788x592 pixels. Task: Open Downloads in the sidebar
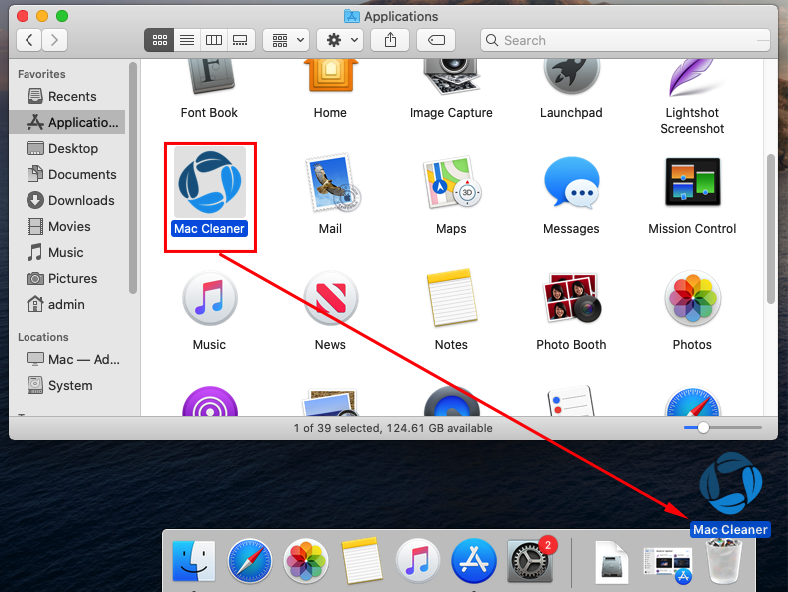(67, 201)
